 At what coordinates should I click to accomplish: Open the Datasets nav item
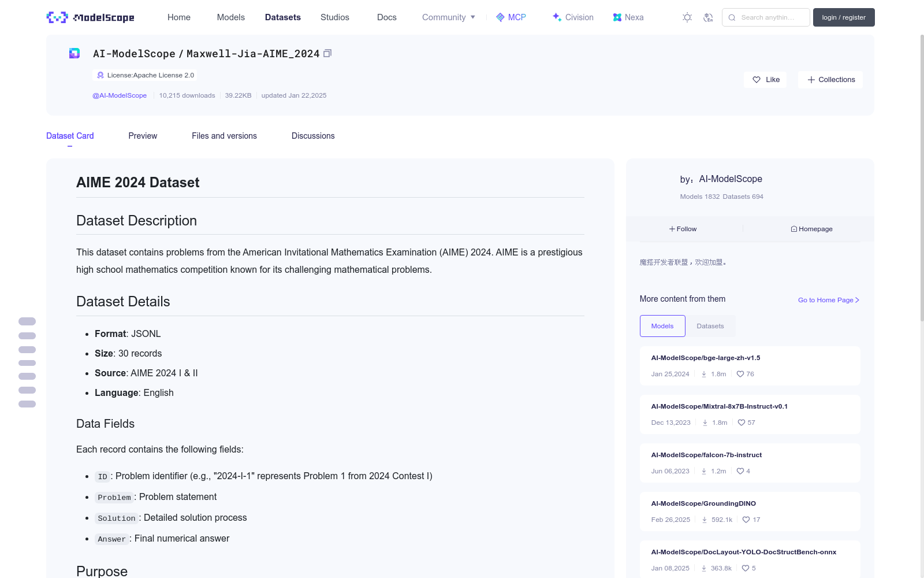[x=283, y=17]
